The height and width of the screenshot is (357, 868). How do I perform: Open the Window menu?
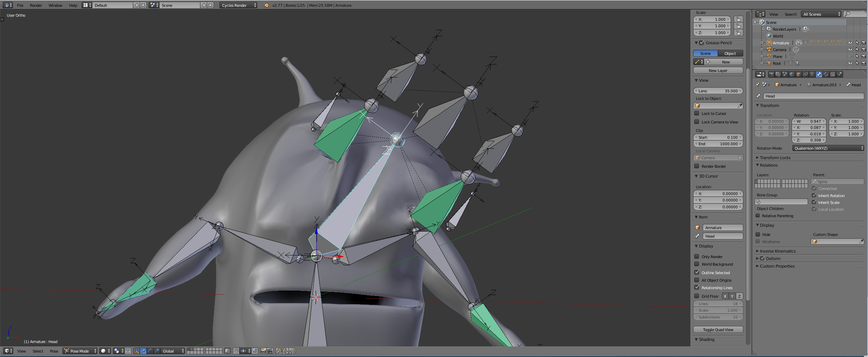click(55, 5)
